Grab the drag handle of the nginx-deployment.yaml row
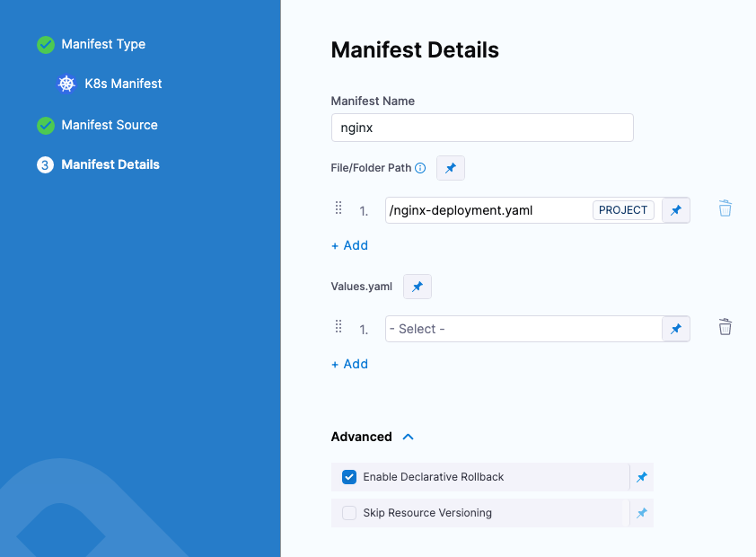This screenshot has width=756, height=557. [x=338, y=208]
